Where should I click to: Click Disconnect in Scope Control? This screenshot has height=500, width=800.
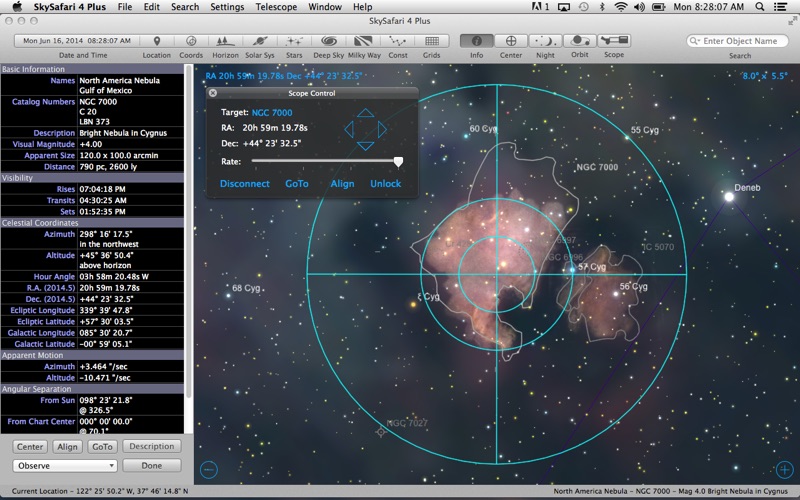(x=245, y=184)
